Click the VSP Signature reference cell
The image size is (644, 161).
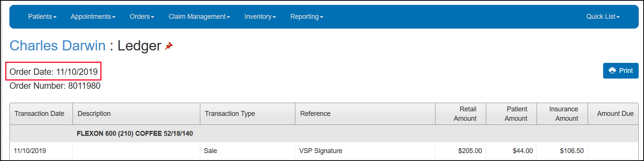pos(365,151)
